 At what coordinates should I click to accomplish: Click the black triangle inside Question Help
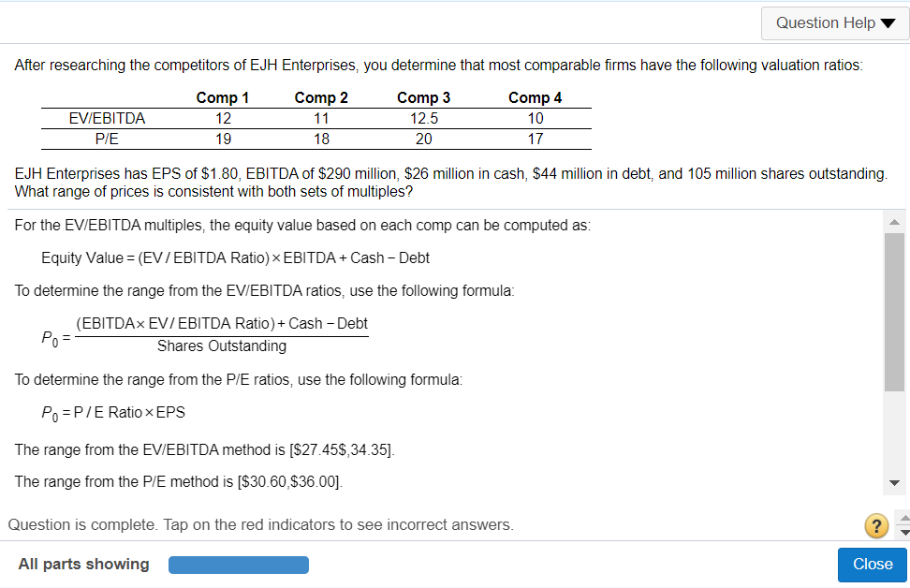coord(888,22)
